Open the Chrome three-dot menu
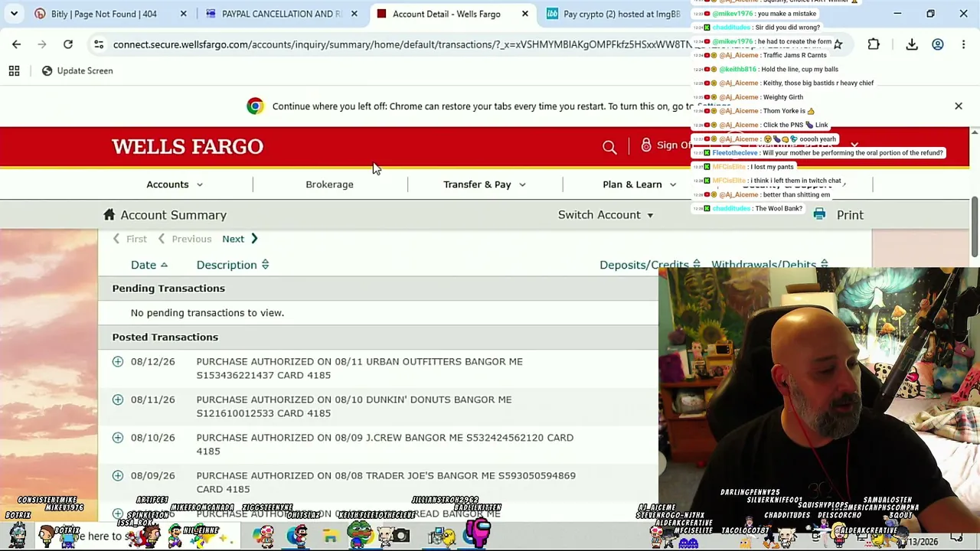980x551 pixels. click(965, 44)
